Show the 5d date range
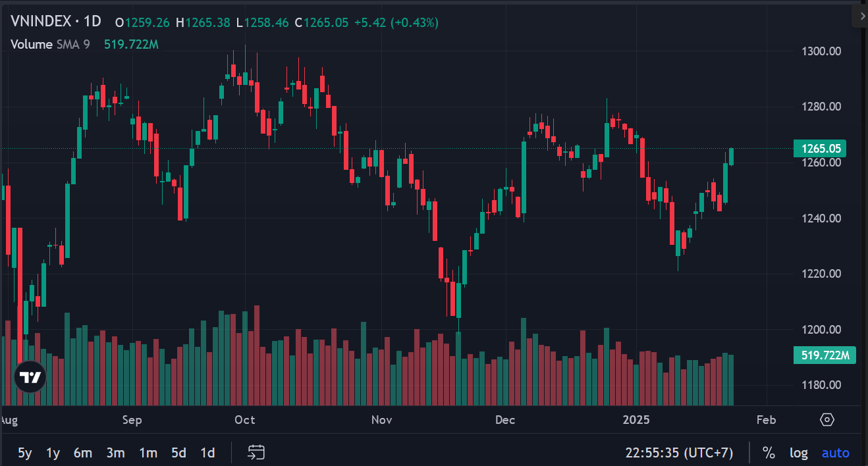The image size is (868, 466). (178, 453)
